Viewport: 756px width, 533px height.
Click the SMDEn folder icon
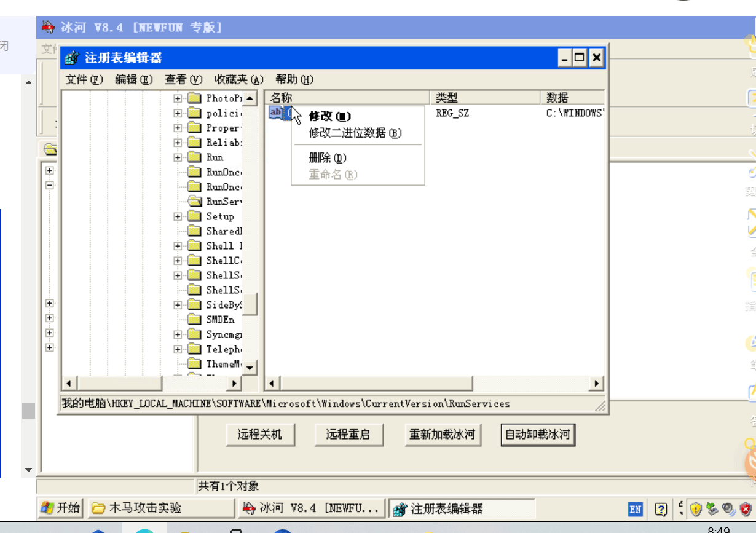[x=195, y=320]
